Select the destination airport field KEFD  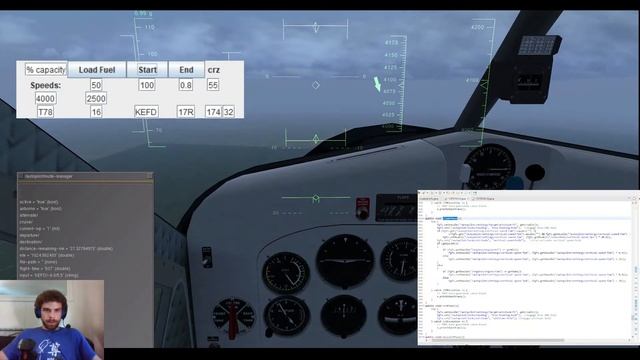[146, 112]
